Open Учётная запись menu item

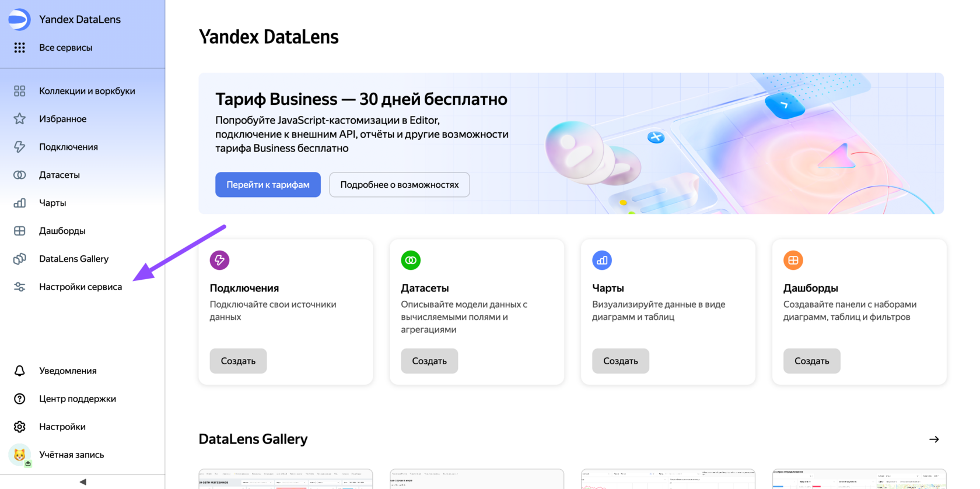pyautogui.click(x=71, y=455)
